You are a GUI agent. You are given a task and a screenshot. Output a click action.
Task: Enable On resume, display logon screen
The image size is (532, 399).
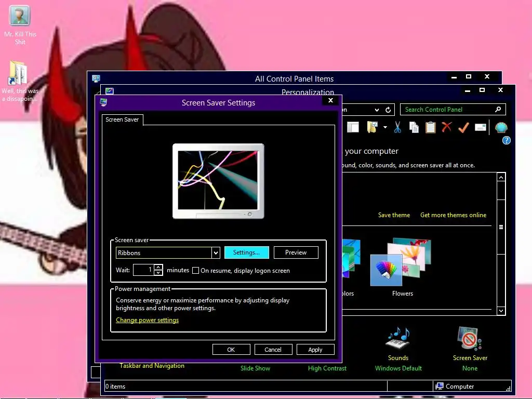195,270
